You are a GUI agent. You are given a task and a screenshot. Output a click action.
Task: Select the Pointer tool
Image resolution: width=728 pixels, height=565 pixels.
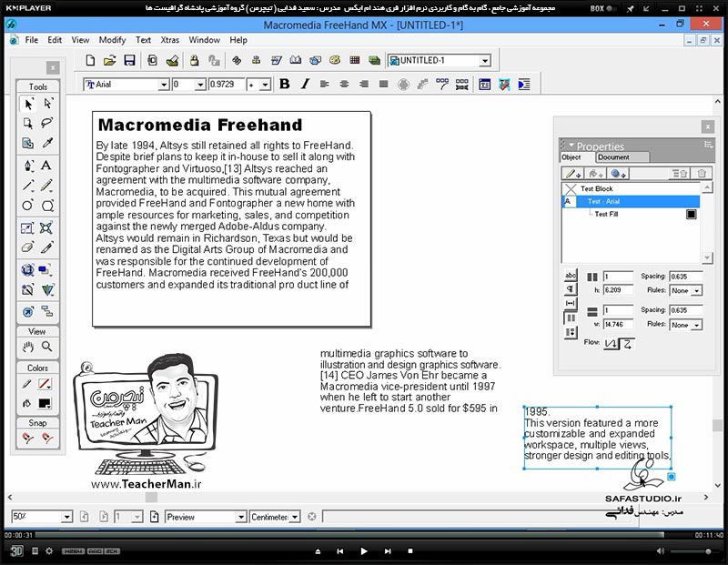coord(28,104)
